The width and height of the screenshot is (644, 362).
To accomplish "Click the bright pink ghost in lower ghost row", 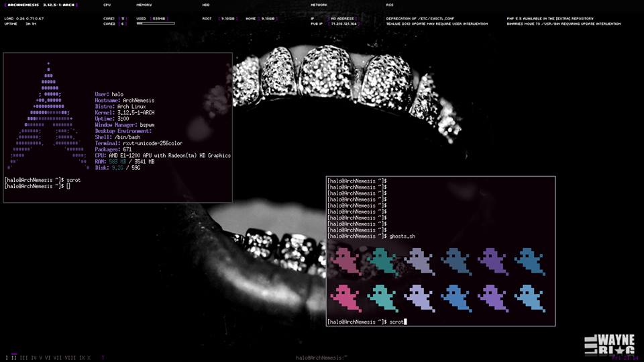I will coord(346,298).
